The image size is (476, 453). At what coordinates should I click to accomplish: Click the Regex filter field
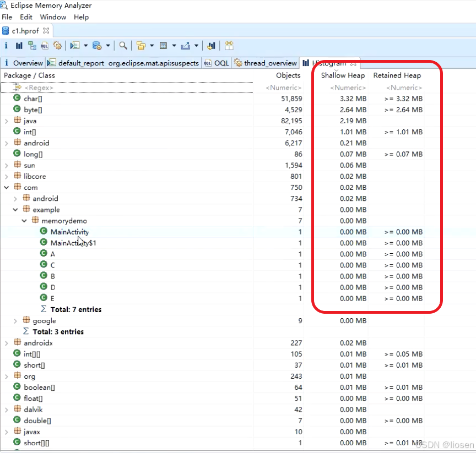[x=127, y=88]
